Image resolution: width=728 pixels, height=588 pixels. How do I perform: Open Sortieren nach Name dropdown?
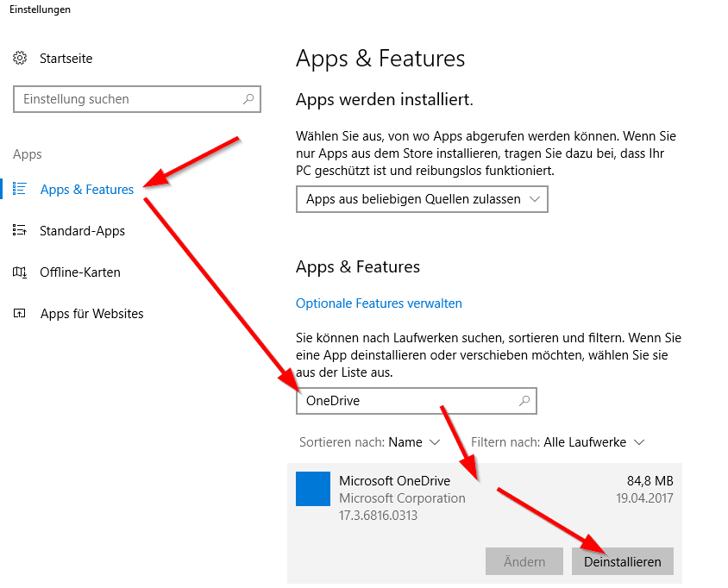[369, 442]
